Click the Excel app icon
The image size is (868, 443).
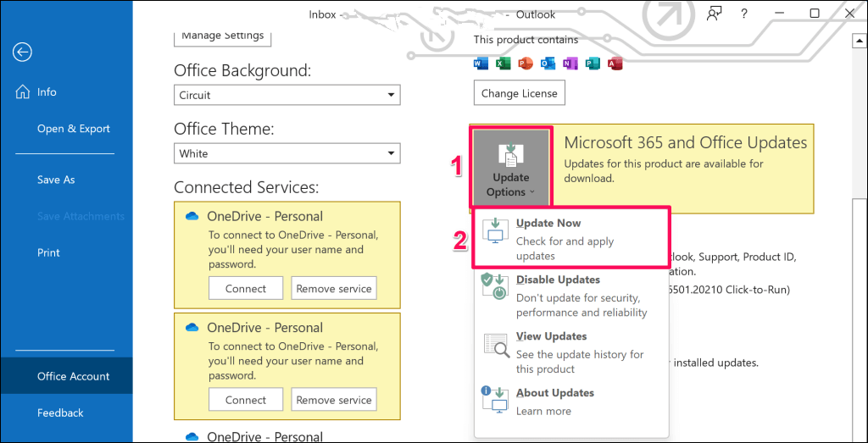tap(504, 64)
